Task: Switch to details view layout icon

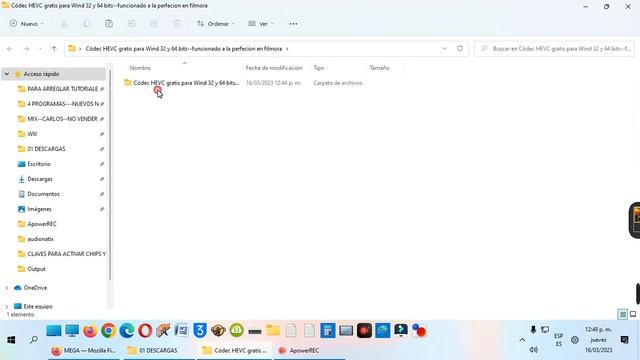Action: 622,314
